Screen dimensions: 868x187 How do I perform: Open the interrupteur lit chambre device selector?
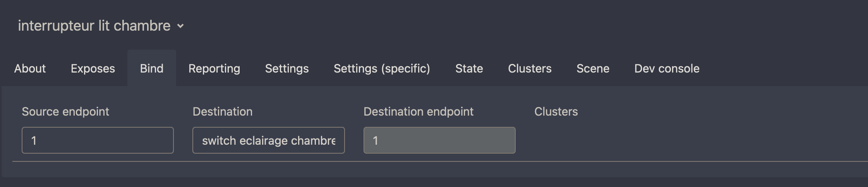pos(101,26)
